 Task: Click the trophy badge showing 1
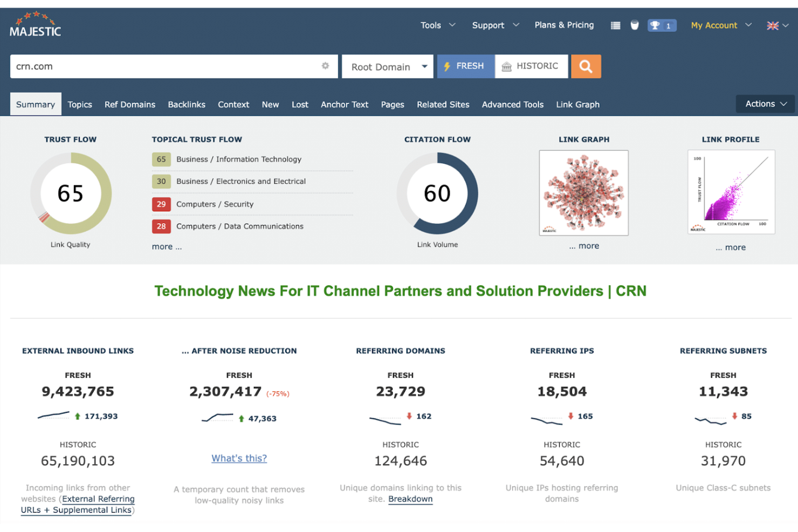click(x=662, y=25)
